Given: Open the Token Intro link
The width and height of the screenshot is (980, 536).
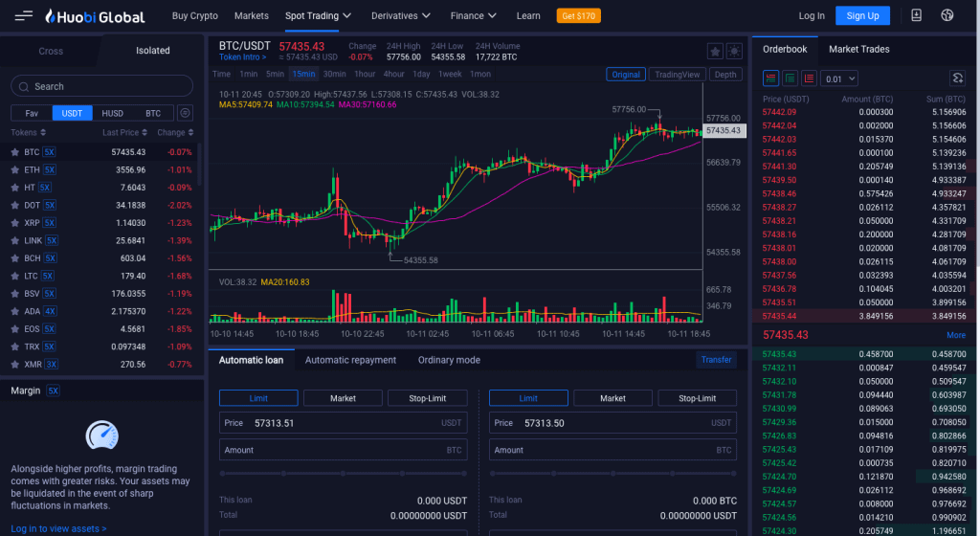Looking at the screenshot, I should [242, 57].
